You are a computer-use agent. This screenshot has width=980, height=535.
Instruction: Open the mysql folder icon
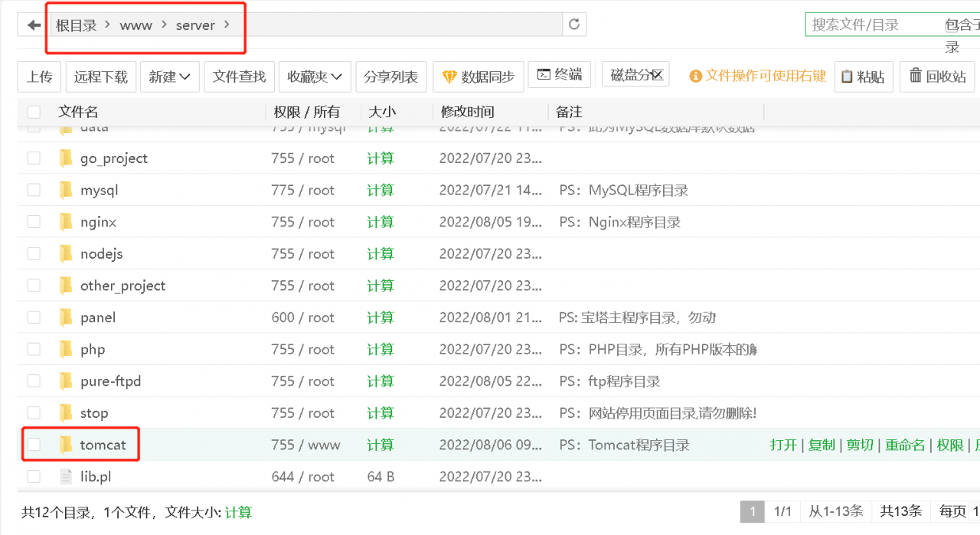pos(66,190)
